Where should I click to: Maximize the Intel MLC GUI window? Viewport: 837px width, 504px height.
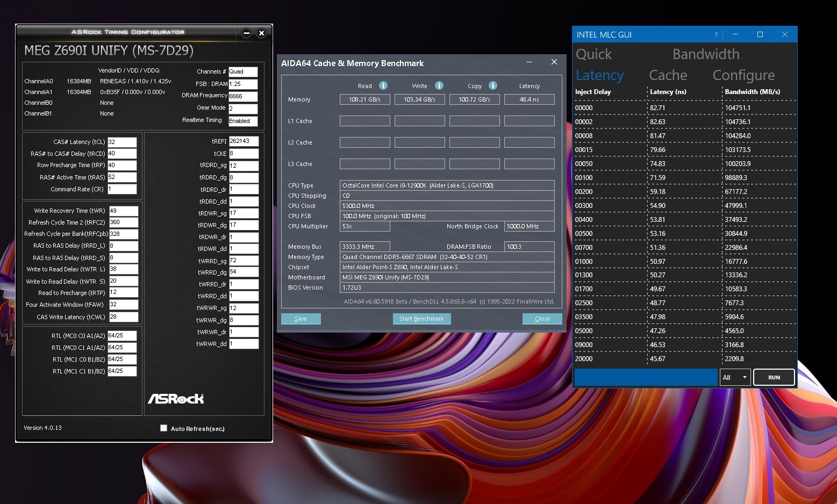click(760, 34)
